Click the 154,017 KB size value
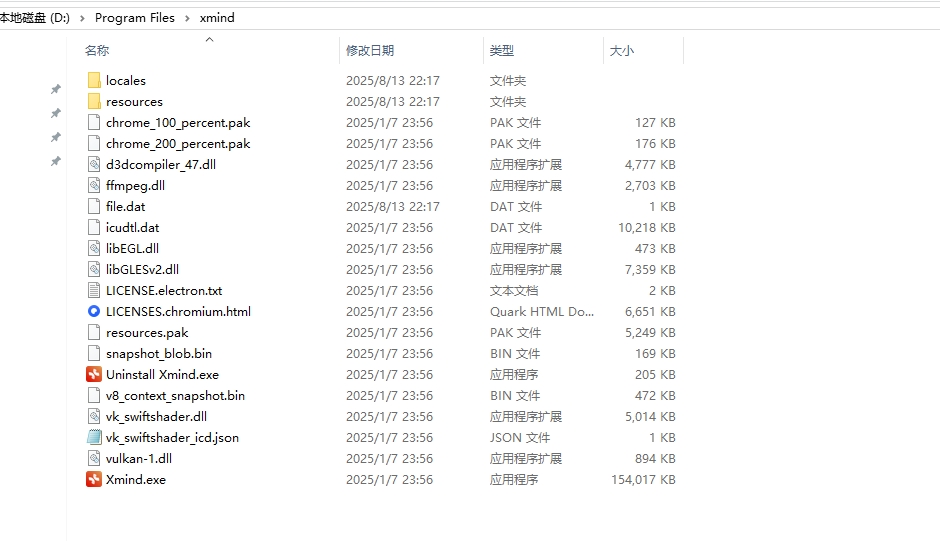Image resolution: width=940 pixels, height=541 pixels. click(x=643, y=479)
